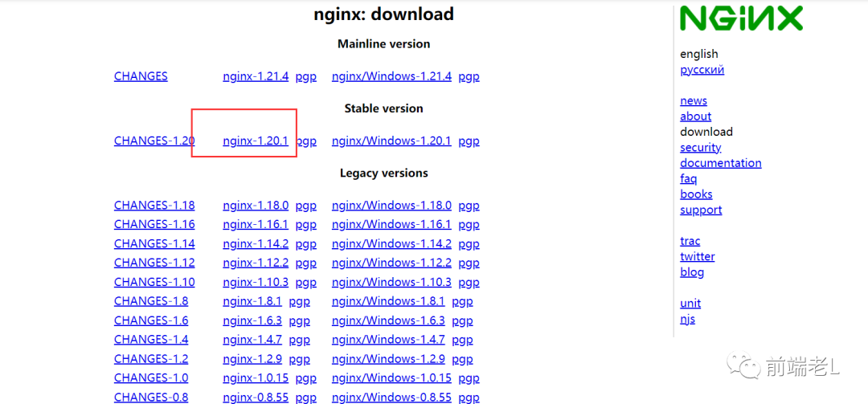Screen dimensions: 868x404
Task: Open the support page
Action: pos(701,210)
